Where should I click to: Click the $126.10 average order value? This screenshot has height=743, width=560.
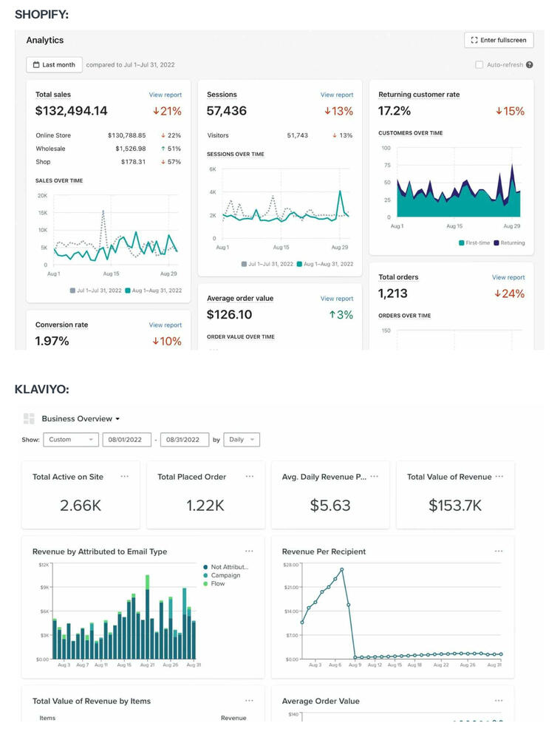tap(230, 315)
